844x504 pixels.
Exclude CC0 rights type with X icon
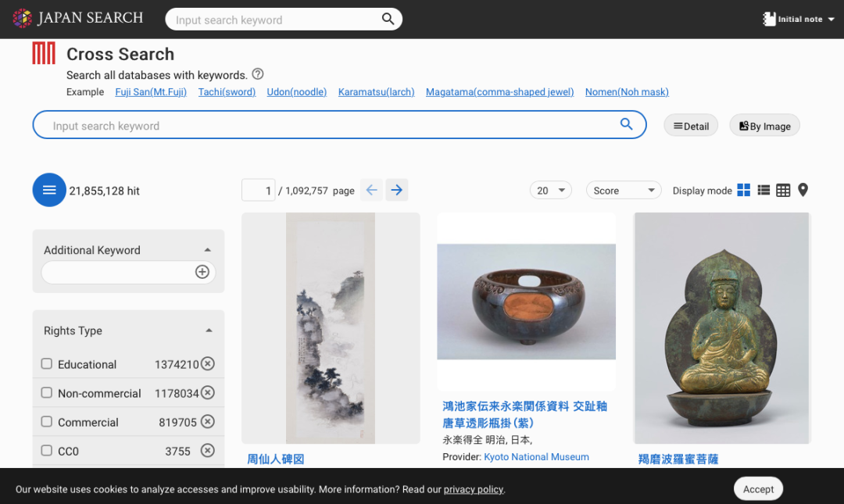[x=208, y=450]
